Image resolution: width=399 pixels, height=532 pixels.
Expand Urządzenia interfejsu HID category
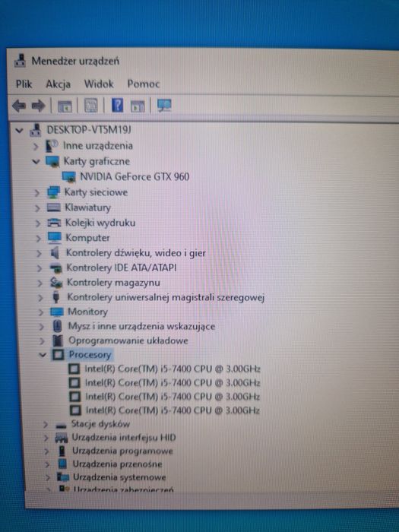click(46, 438)
